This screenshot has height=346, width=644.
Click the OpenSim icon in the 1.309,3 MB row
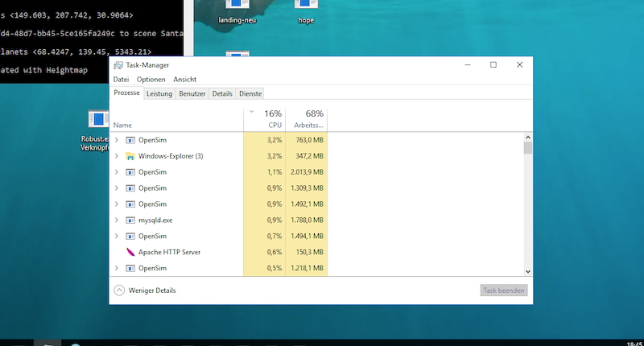tap(130, 188)
